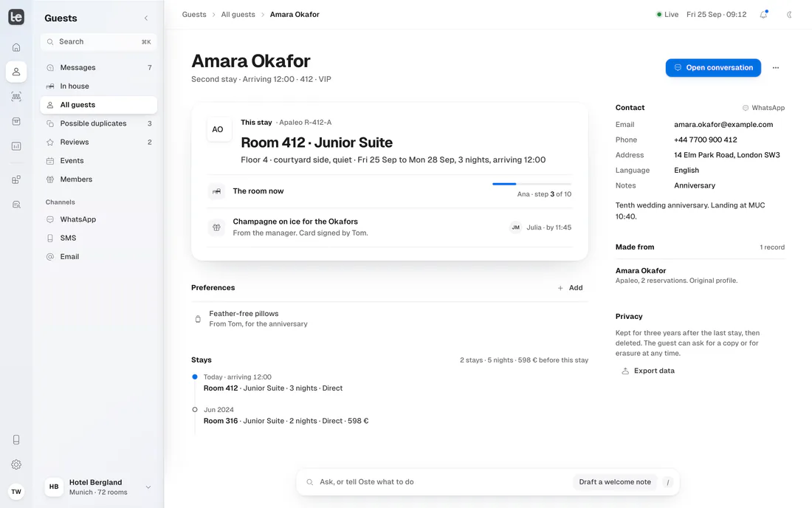
Task: Select All guests in the sidebar
Action: coord(98,105)
